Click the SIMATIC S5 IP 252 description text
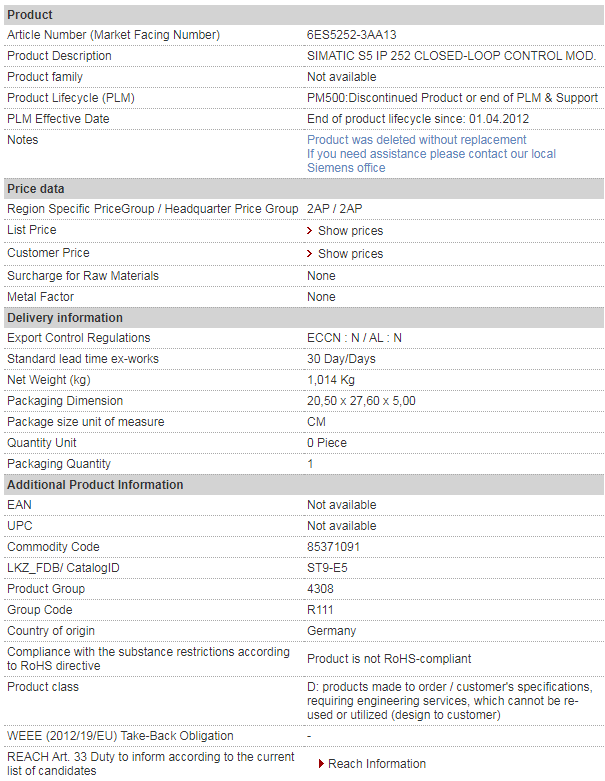This screenshot has height=781, width=605. pyautogui.click(x=451, y=56)
